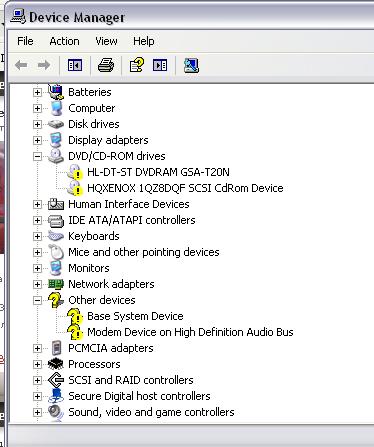Expand the Batteries node
374x447 pixels.
tap(37, 92)
